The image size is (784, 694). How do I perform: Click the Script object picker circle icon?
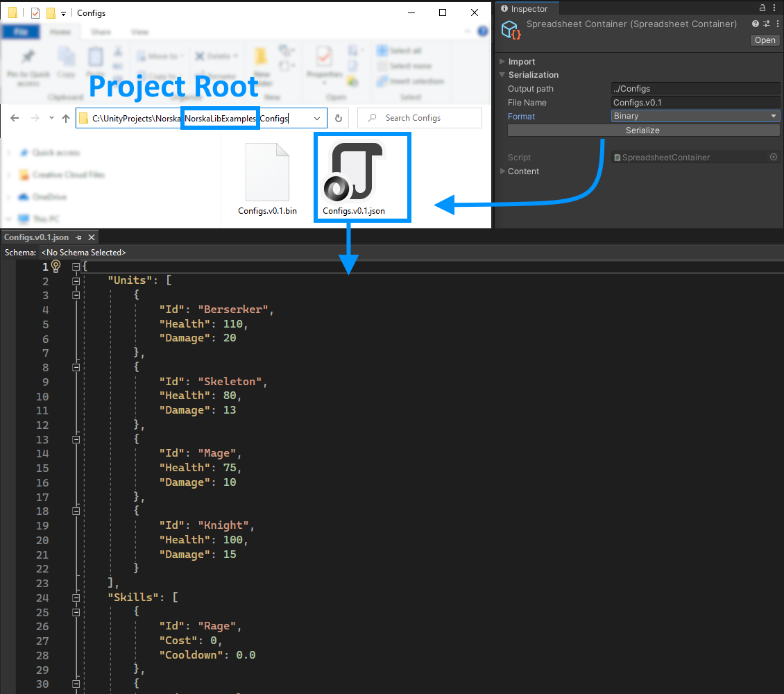coord(774,157)
